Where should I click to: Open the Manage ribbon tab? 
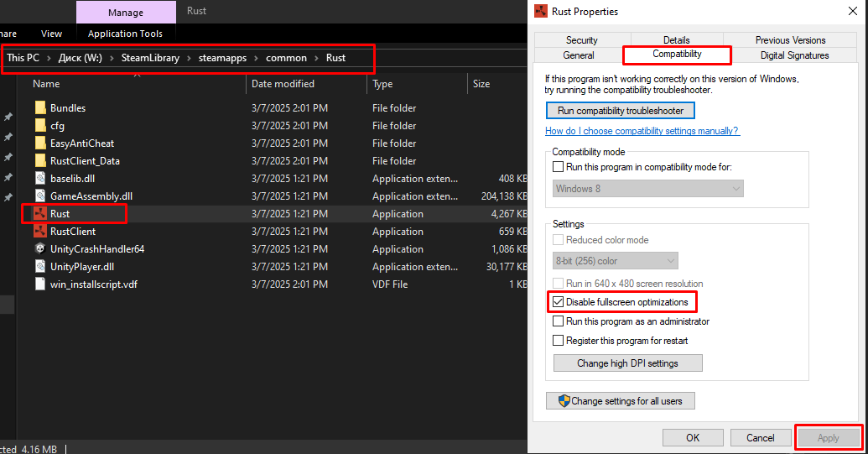click(126, 13)
